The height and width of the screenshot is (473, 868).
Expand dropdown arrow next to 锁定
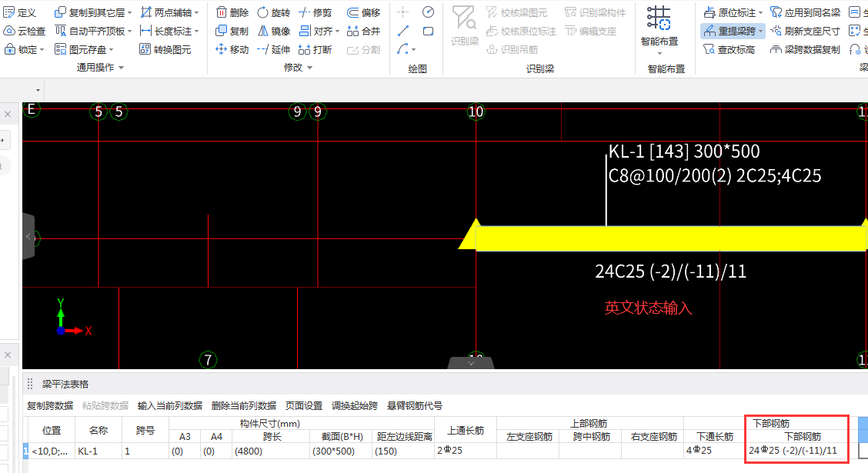tap(42, 50)
